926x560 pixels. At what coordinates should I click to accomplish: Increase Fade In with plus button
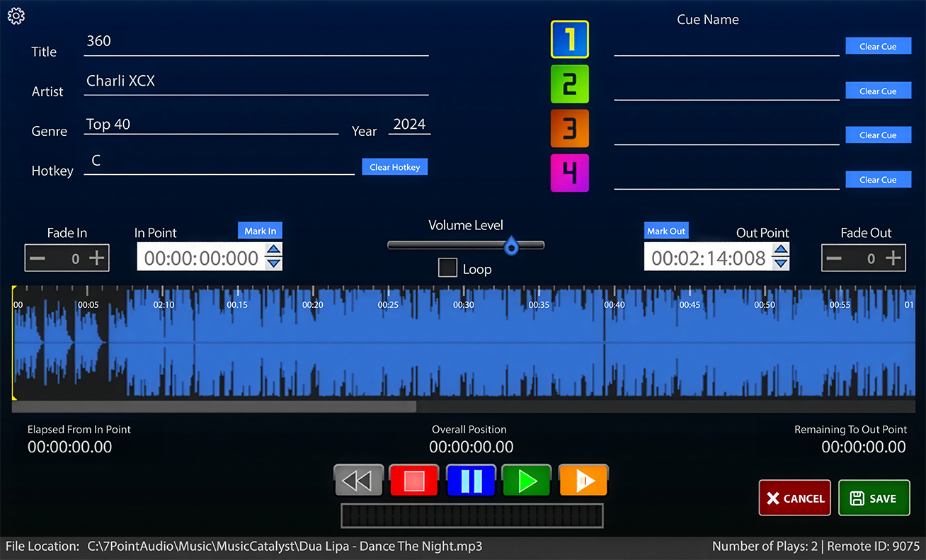(x=97, y=258)
